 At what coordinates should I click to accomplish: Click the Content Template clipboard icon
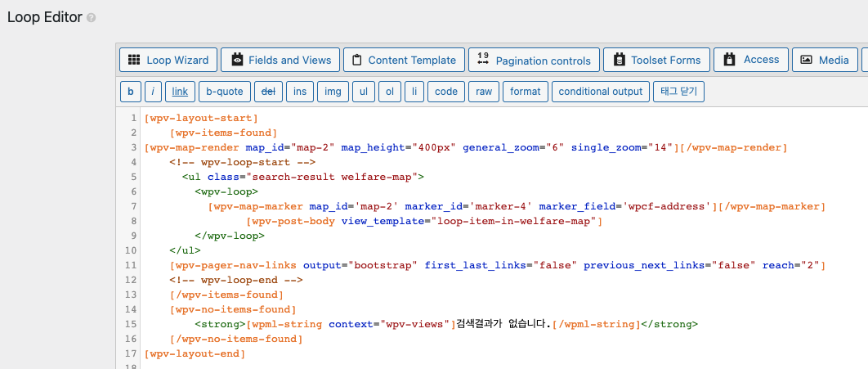click(357, 60)
